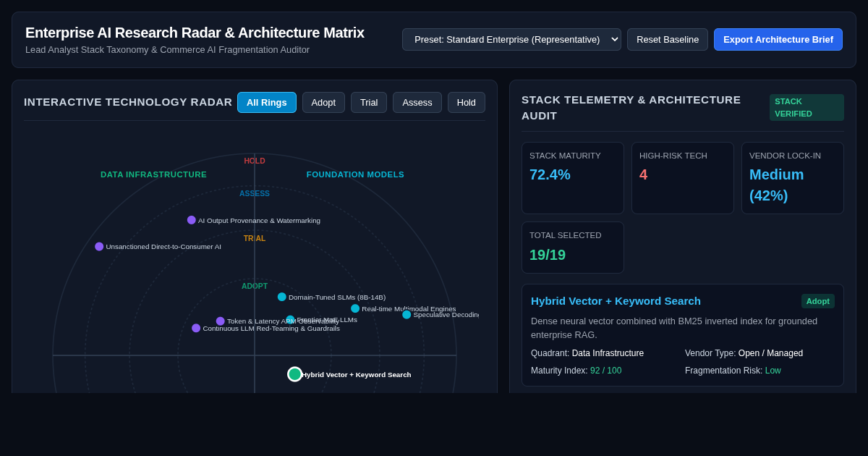This screenshot has width=868, height=456.
Task: Click the Quadrant: Data Infrastructure detail field
Action: (x=587, y=353)
